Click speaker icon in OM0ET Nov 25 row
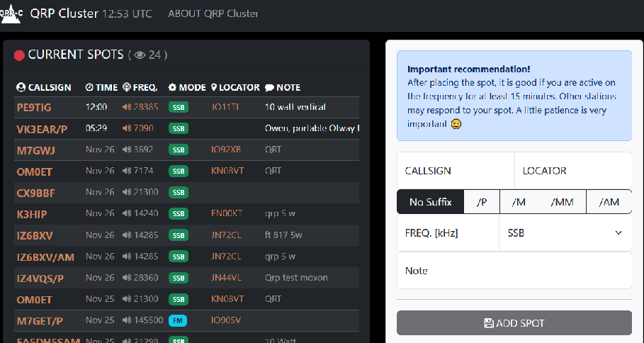644x343 pixels. pyautogui.click(x=127, y=299)
